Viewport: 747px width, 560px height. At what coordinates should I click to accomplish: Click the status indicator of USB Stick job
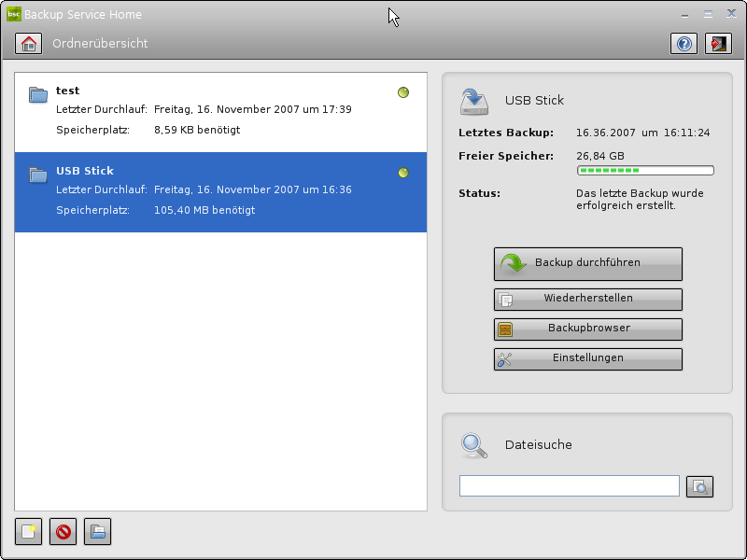(x=403, y=173)
